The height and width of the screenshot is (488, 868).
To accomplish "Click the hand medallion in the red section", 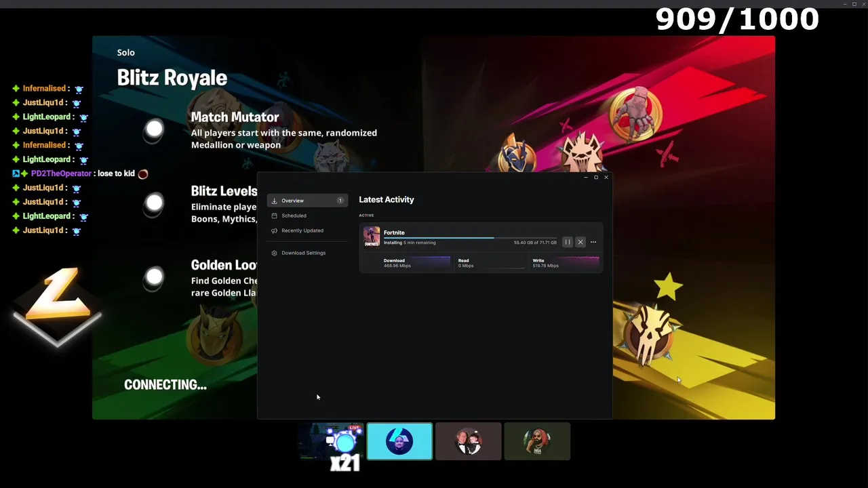I will click(635, 114).
